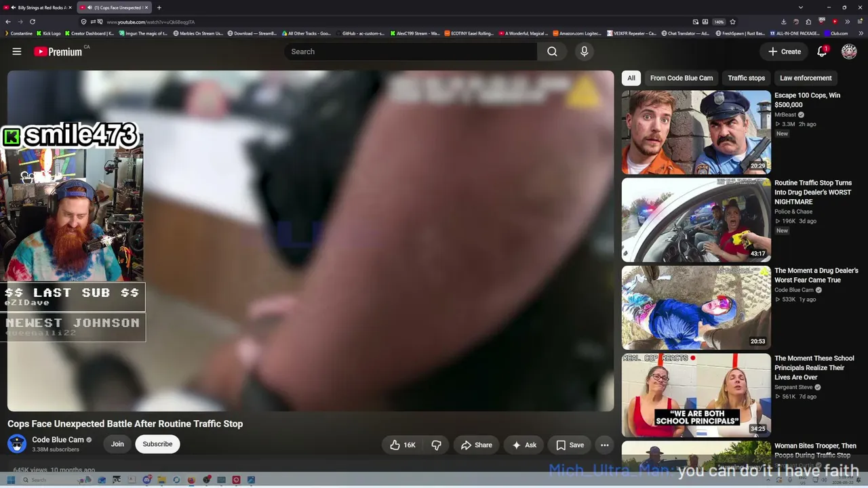Start voice search with the microphone

coord(584,52)
